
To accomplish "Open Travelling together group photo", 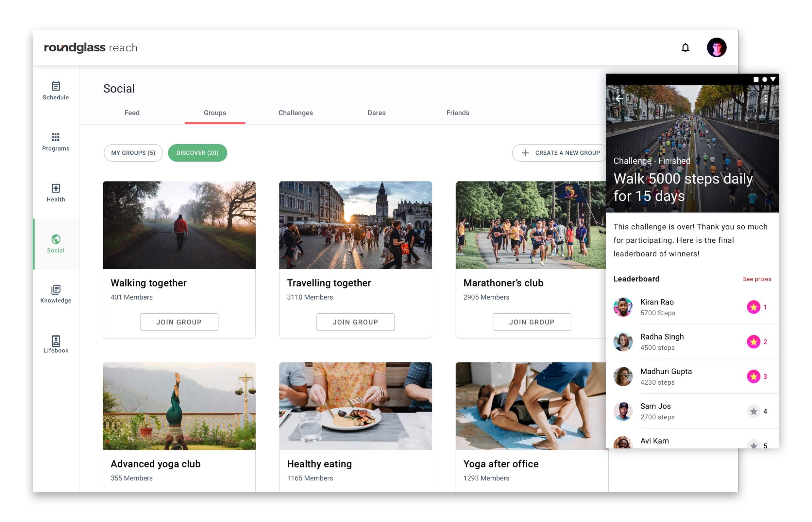I will pos(355,225).
